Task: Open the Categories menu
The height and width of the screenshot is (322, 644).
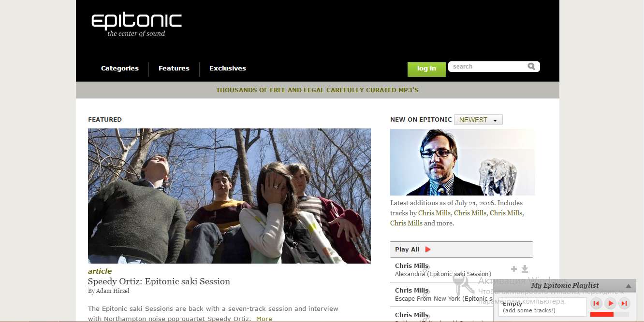Action: pos(120,69)
